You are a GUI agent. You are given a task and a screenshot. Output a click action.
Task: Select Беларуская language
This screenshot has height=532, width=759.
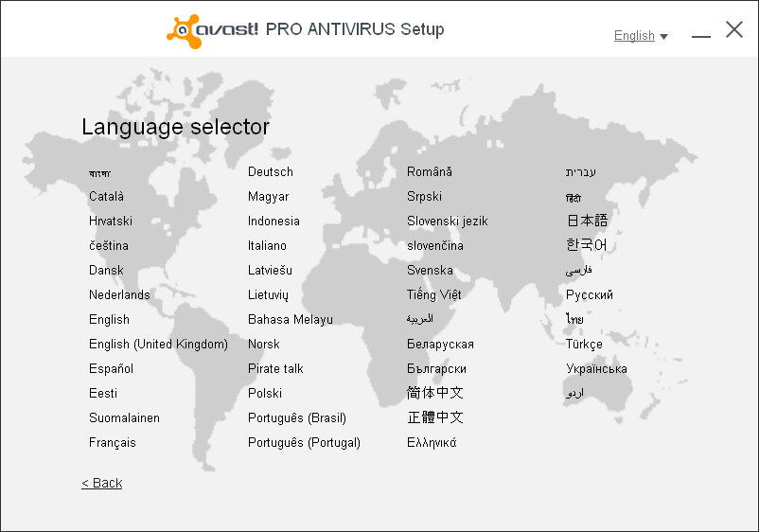coord(440,345)
